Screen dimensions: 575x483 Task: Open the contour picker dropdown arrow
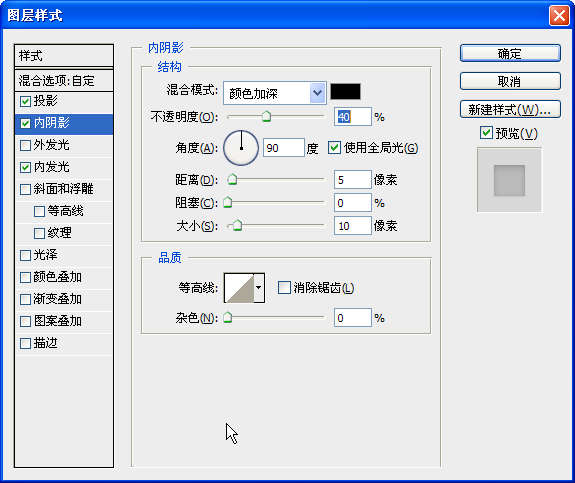click(259, 288)
